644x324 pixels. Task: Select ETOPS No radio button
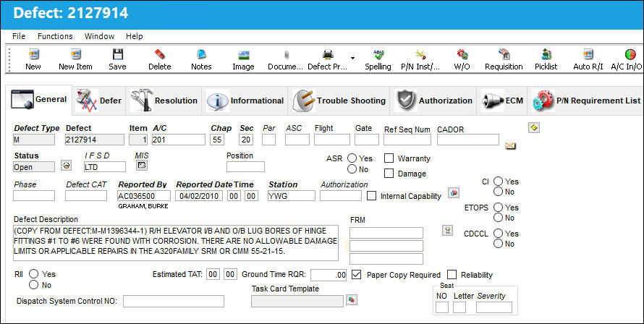pos(499,218)
